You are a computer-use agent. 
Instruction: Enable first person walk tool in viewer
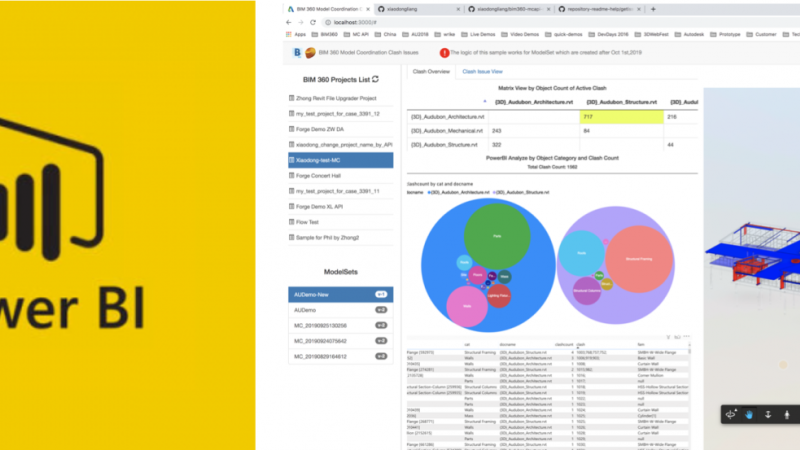pyautogui.click(x=787, y=415)
